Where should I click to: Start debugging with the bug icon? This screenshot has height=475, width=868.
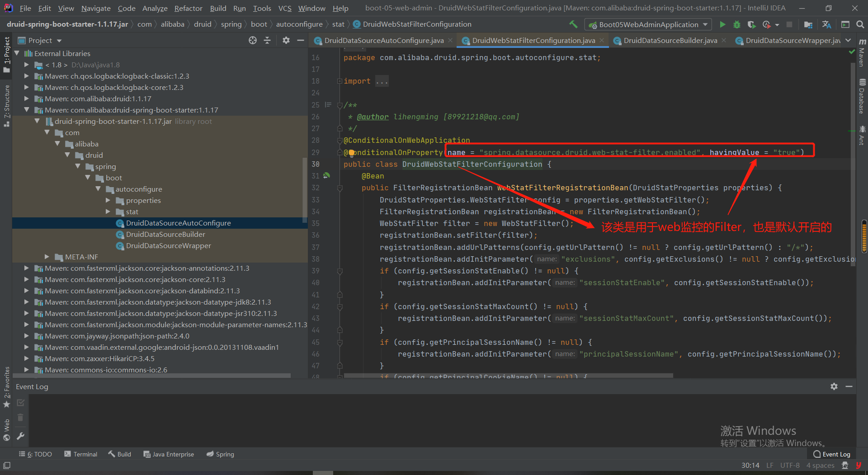[x=737, y=24]
